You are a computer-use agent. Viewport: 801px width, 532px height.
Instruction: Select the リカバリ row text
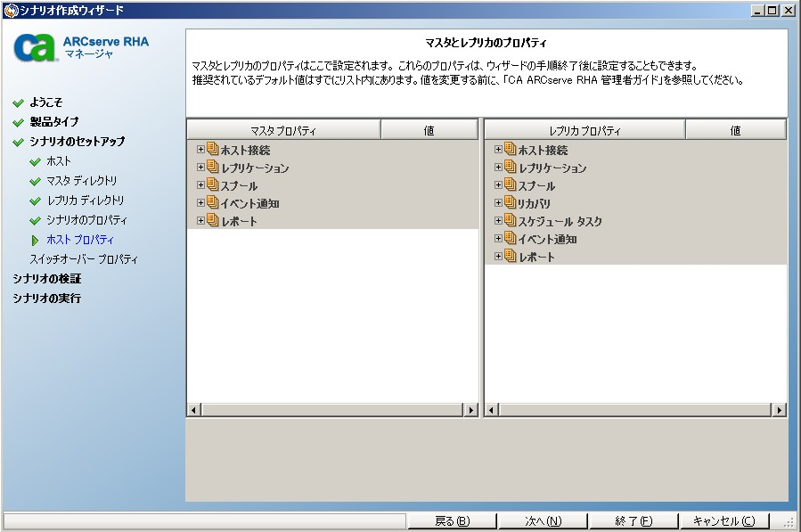point(535,203)
